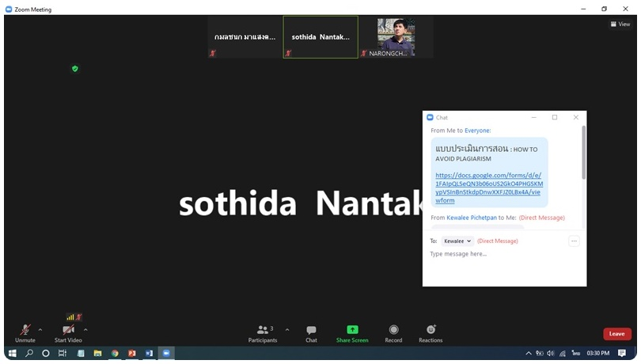
Task: Select NARONGCH video thumbnail
Action: tap(396, 37)
